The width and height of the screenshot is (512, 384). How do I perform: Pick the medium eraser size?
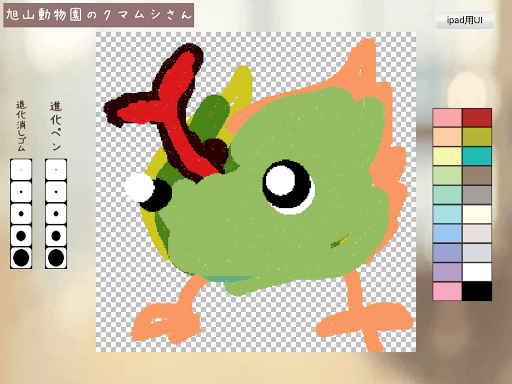(21, 214)
